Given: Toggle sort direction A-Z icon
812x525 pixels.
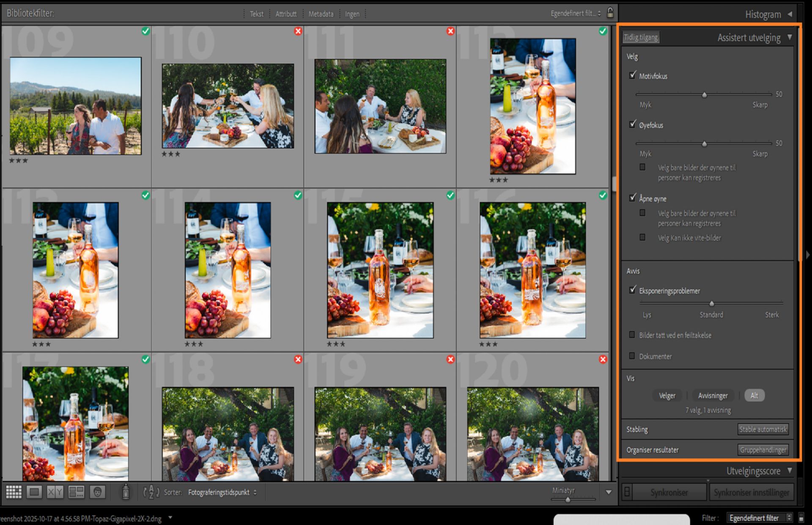Looking at the screenshot, I should [151, 492].
